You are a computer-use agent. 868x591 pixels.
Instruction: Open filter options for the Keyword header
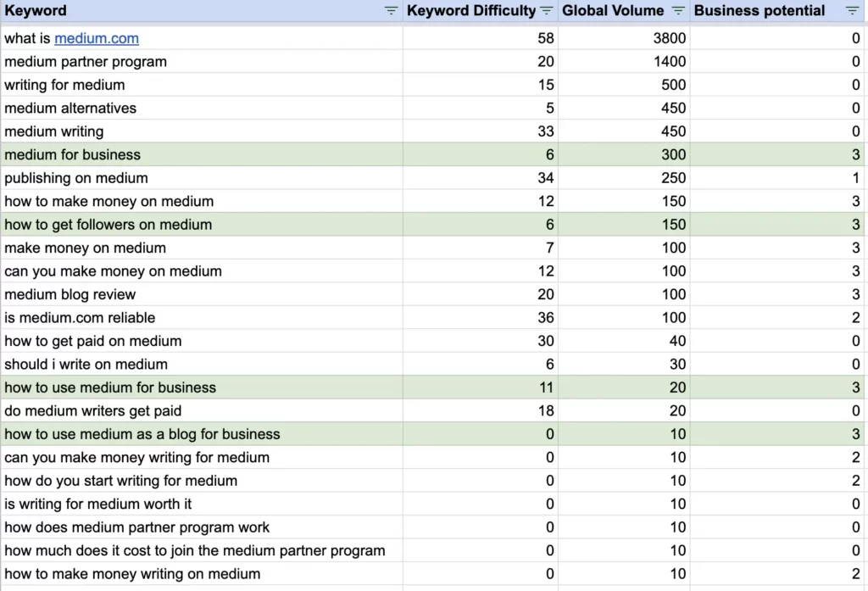[x=390, y=11]
